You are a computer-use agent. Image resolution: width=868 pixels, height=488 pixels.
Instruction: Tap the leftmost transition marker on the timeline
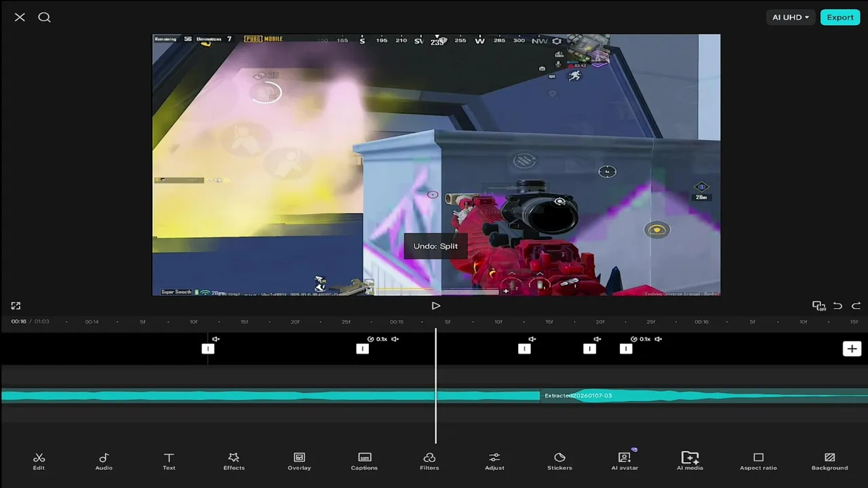(x=208, y=348)
